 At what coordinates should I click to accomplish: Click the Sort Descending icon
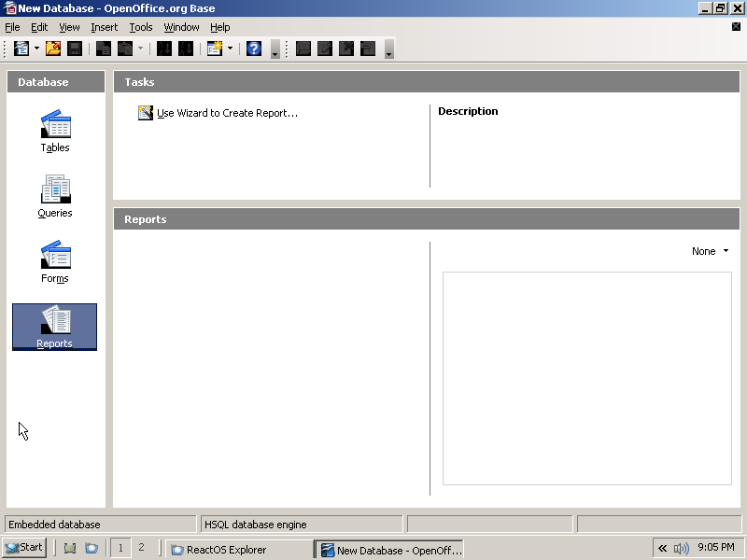[186, 49]
